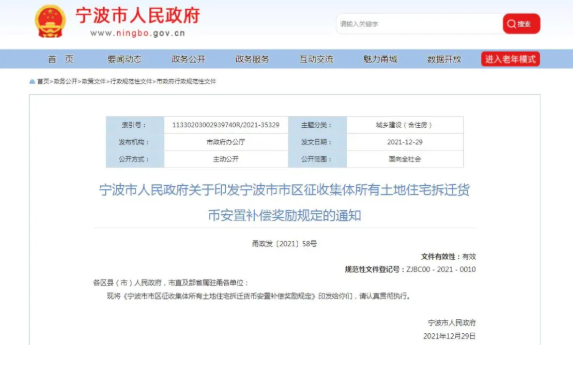Click the 市政府办公厅 cell
Image resolution: width=573 pixels, height=371 pixels.
point(226,142)
